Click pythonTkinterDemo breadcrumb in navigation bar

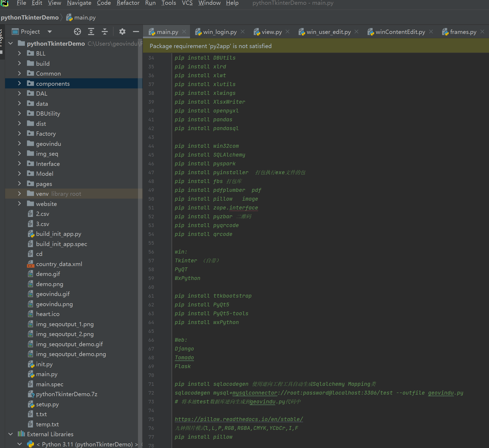click(x=30, y=18)
